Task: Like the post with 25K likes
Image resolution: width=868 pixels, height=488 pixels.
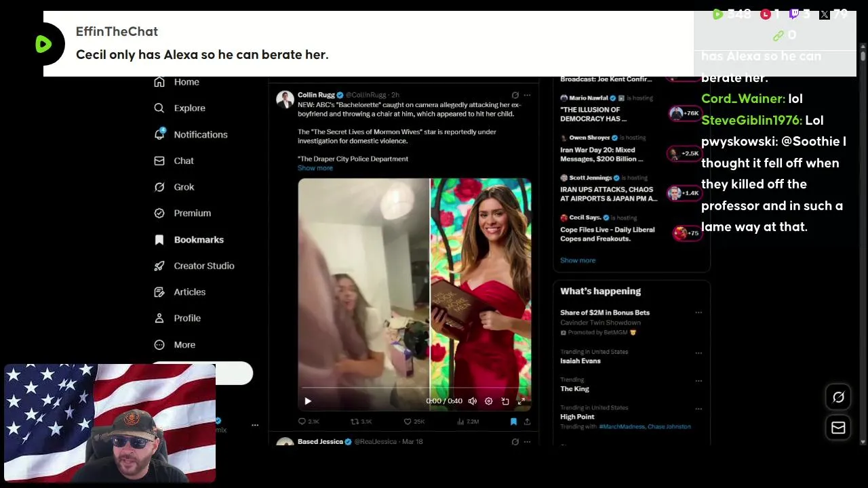Action: (414, 422)
